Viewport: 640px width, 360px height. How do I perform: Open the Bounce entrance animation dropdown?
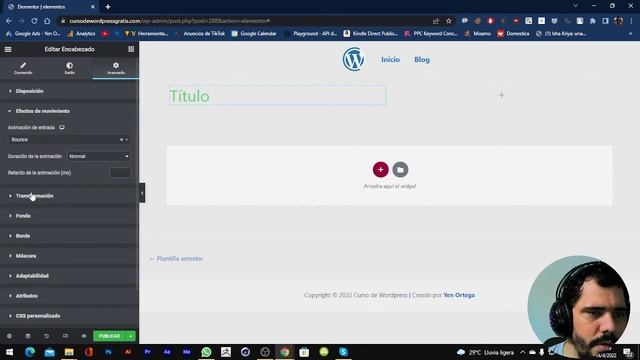[x=69, y=140]
